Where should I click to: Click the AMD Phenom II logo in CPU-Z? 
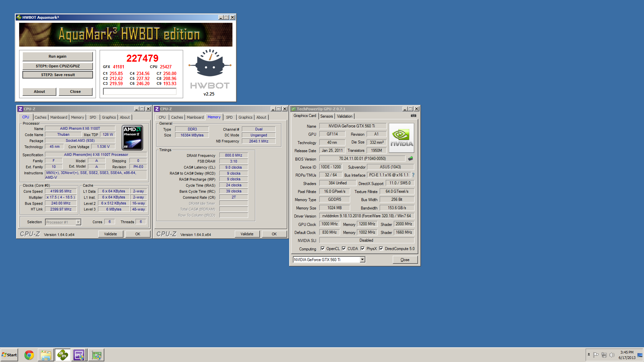tap(132, 138)
